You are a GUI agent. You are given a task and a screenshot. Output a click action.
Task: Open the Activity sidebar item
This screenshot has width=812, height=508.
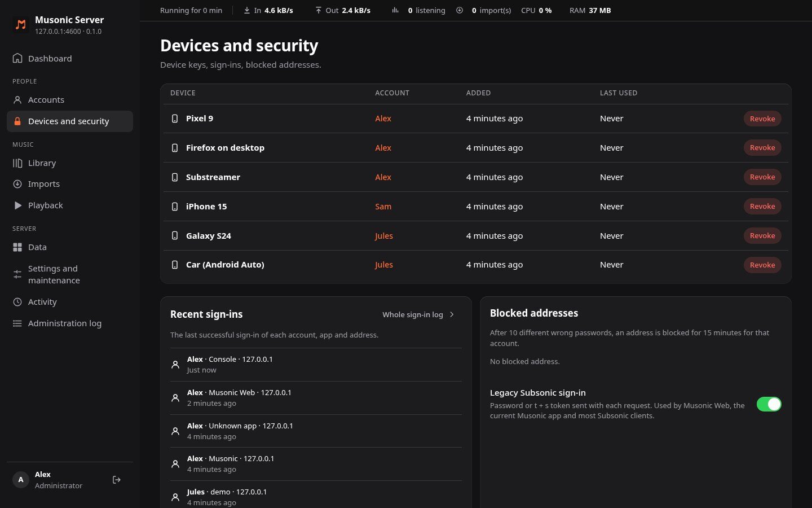tap(70, 302)
